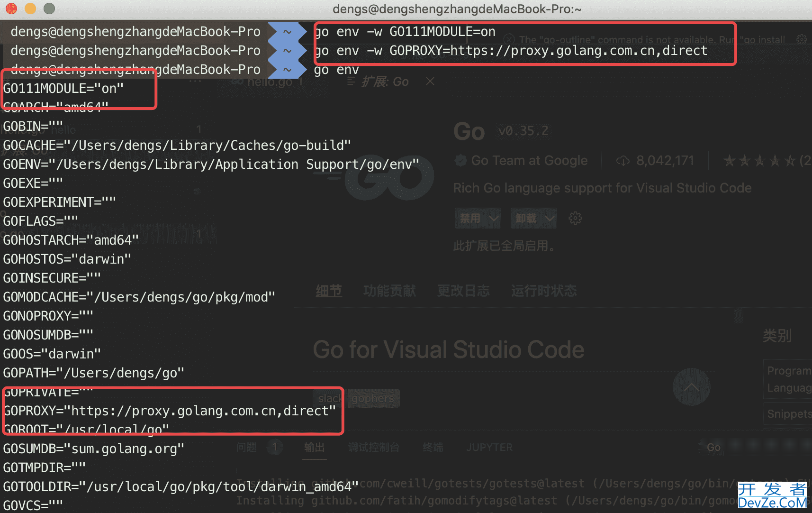812x513 pixels.
Task: Click the GO111MODULE="on" output line
Action: point(63,89)
